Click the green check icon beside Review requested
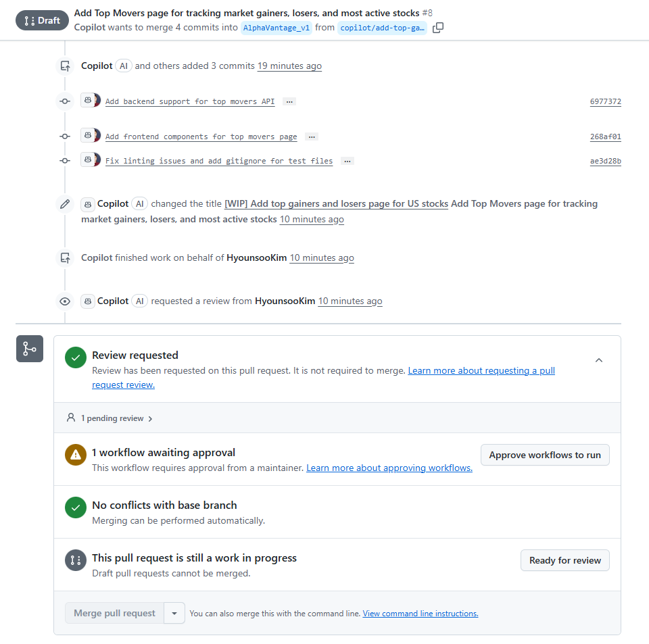Image resolution: width=649 pixels, height=644 pixels. click(x=76, y=358)
